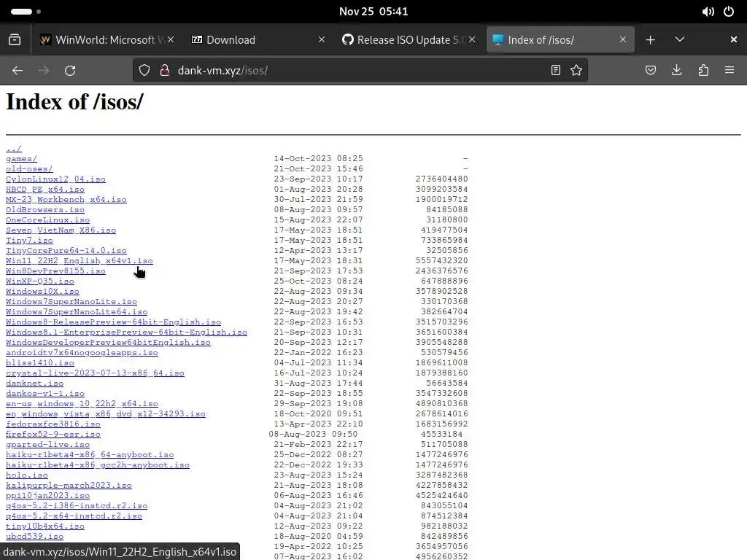Open the Firefox application menu
Viewport: 747px width, 560px height.
729,71
